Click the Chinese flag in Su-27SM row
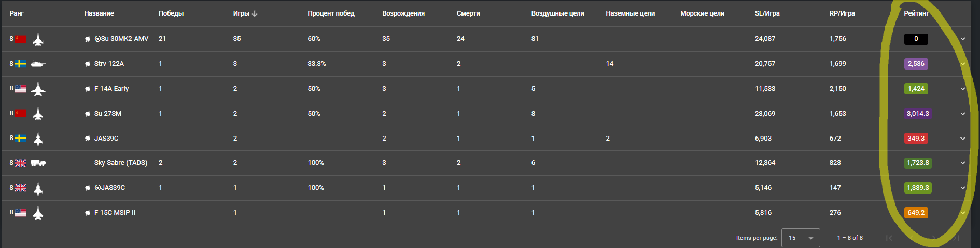The height and width of the screenshot is (248, 980). (21, 113)
